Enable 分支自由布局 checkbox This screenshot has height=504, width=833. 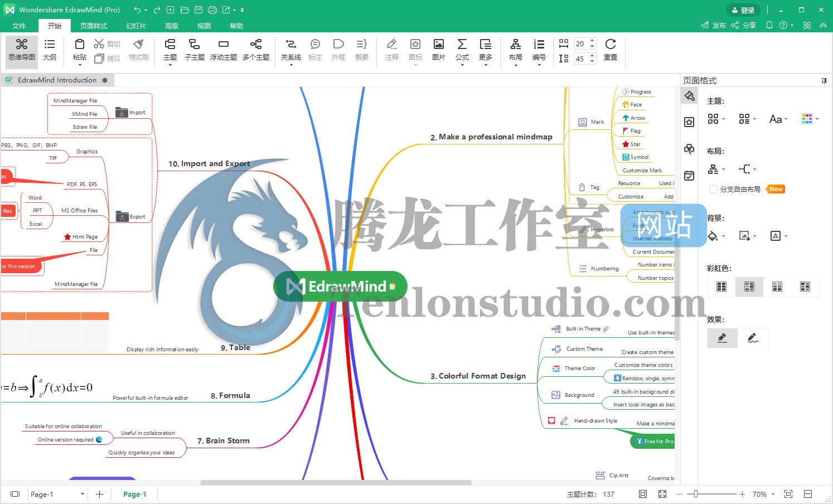(713, 189)
